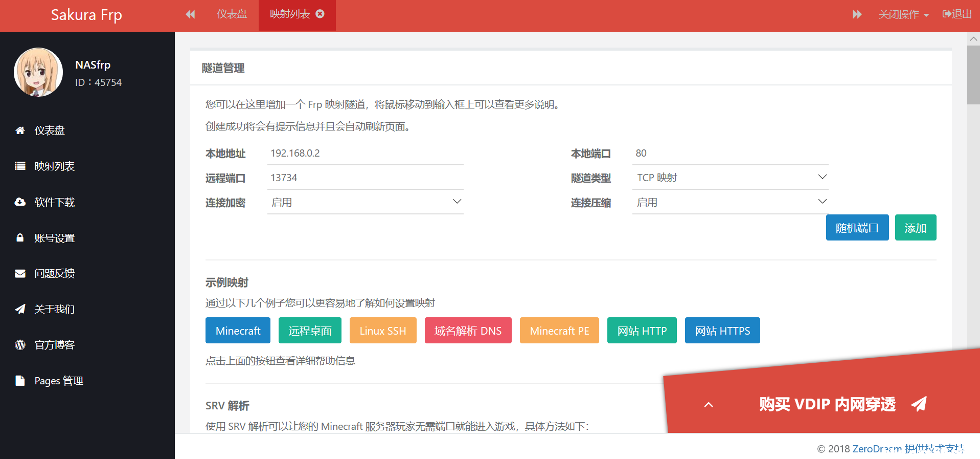
Task: Click the 本地地址 input field
Action: 365,153
